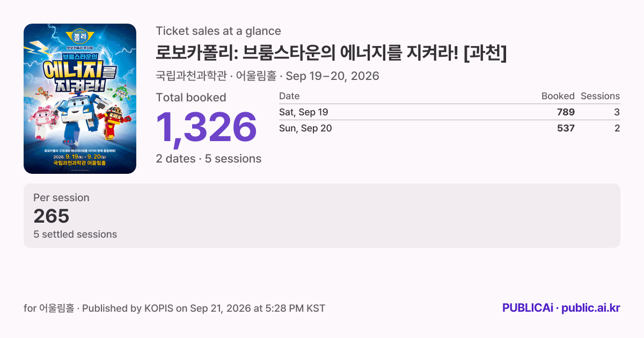Select the Sat, Sep 19 row

point(450,112)
